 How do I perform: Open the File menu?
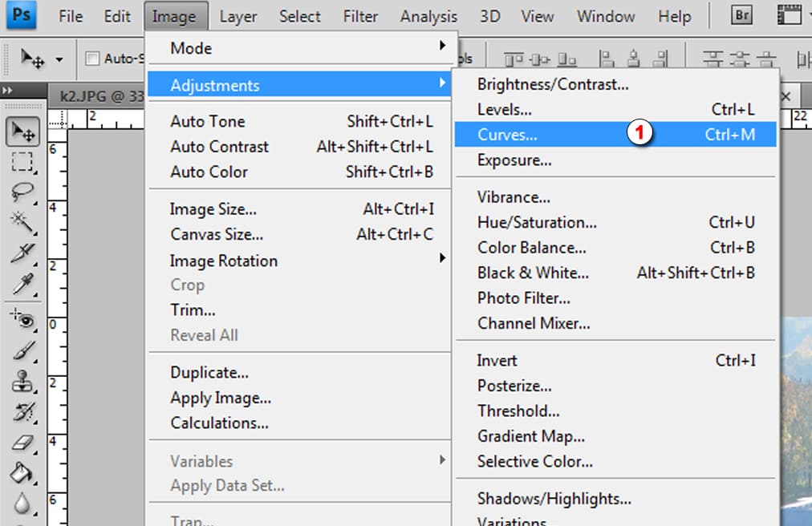click(x=71, y=17)
